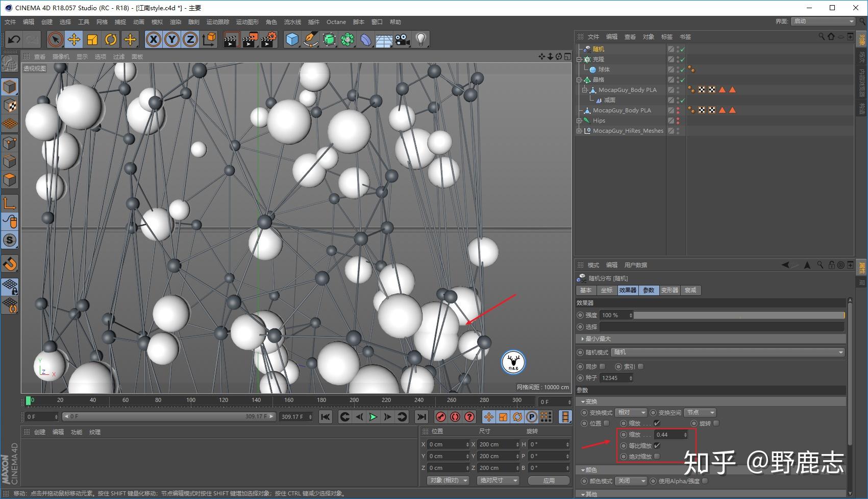868x499 pixels.
Task: Open the 运动图形 menu
Action: pyautogui.click(x=247, y=22)
